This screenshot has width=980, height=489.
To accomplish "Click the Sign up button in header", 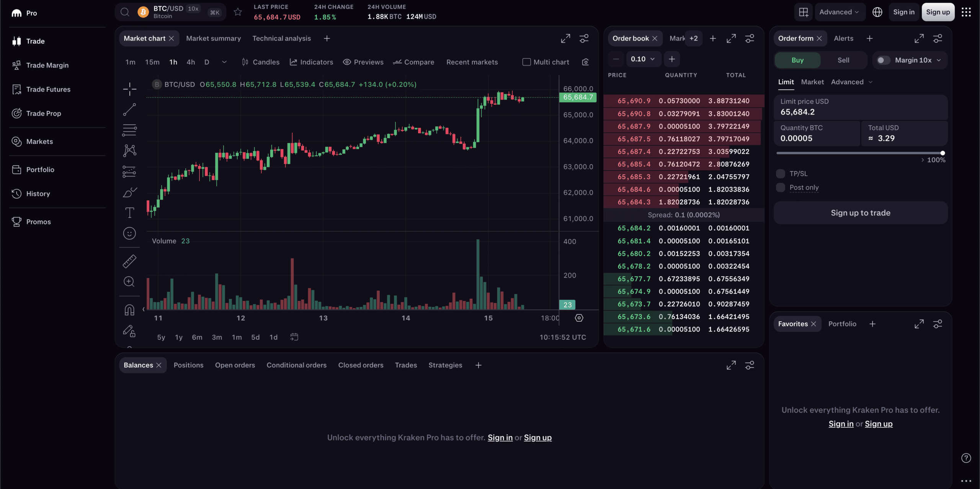I will tap(938, 12).
